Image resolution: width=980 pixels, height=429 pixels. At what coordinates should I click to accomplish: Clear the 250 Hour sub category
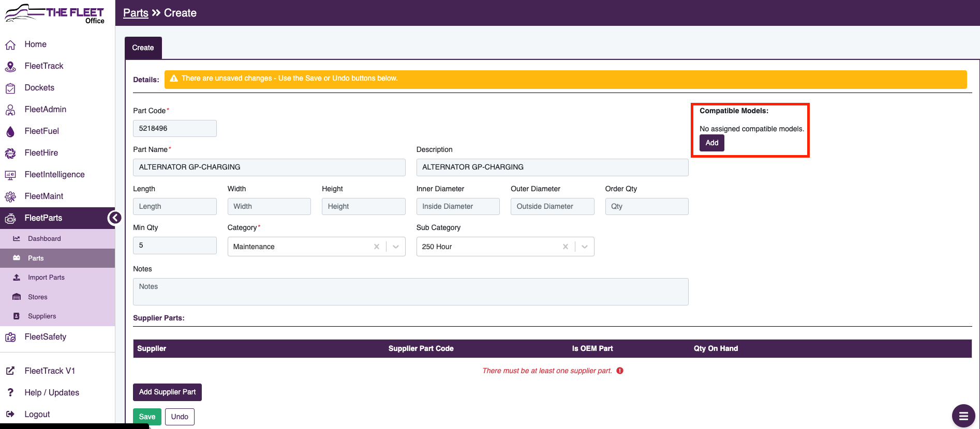pos(566,247)
